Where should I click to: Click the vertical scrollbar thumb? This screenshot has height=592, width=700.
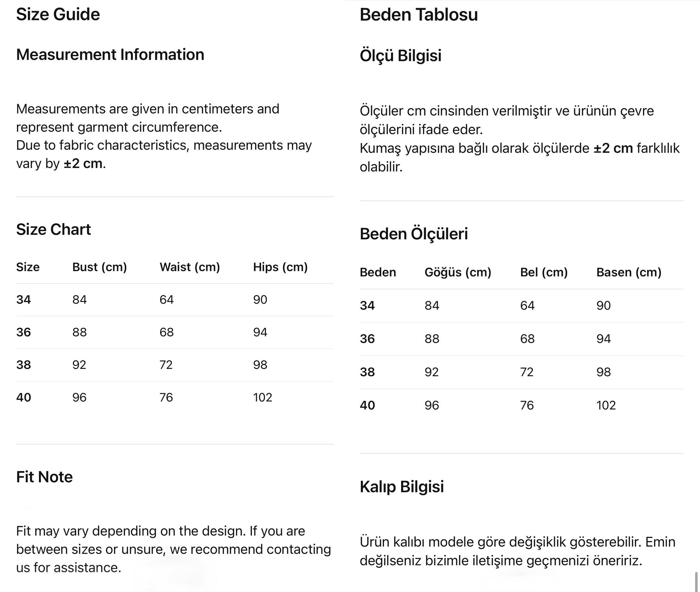click(x=697, y=582)
